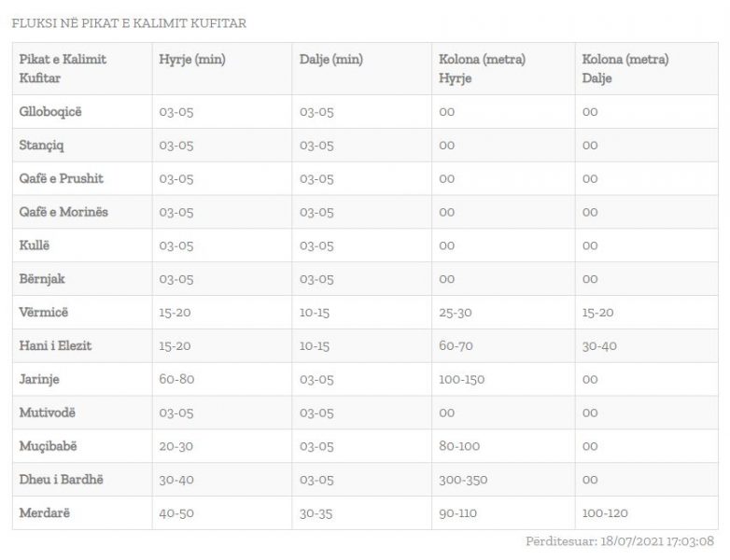
Task: Select the 'Kolona (metra) Hyrje' header
Action: click(482, 68)
